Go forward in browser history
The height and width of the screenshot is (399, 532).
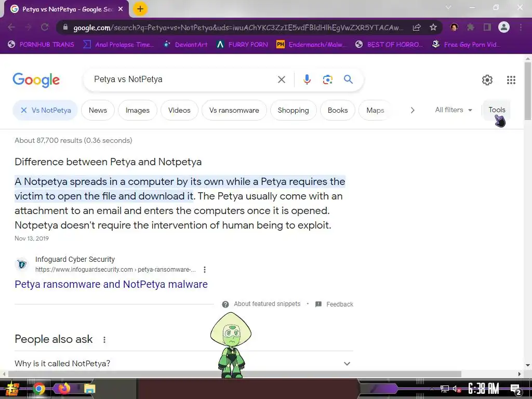[28, 27]
